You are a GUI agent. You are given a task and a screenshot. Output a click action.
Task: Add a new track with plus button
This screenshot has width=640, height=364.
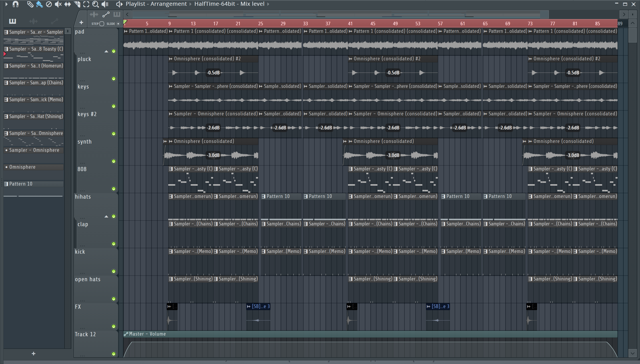(81, 22)
